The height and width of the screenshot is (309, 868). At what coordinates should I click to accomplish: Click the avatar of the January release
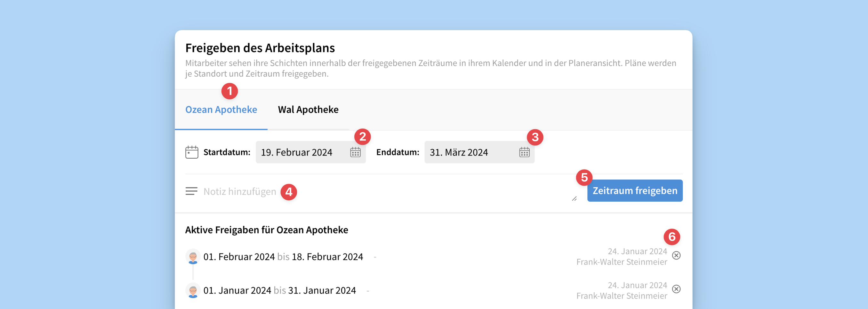tap(193, 290)
